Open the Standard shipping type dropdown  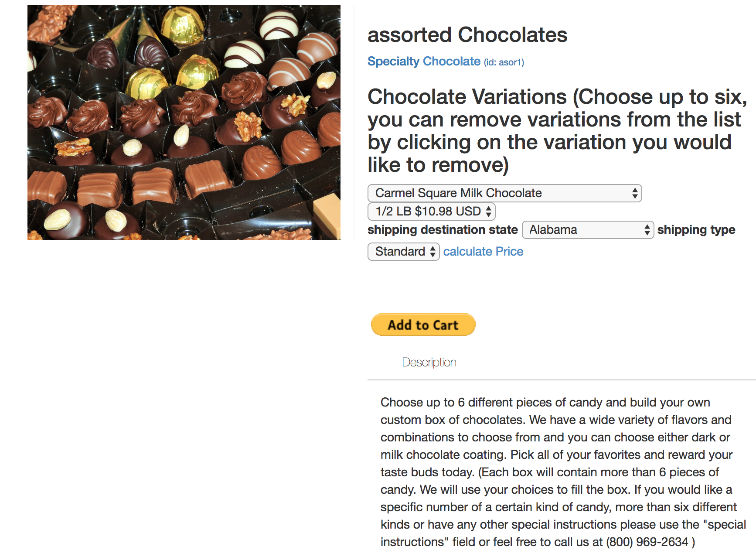pos(403,252)
